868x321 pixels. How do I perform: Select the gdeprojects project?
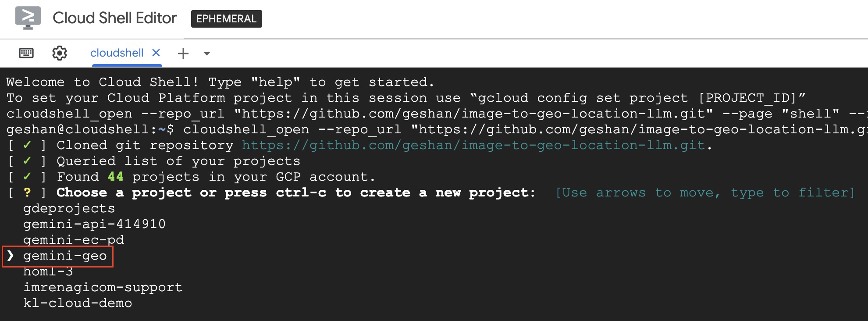[x=69, y=208]
